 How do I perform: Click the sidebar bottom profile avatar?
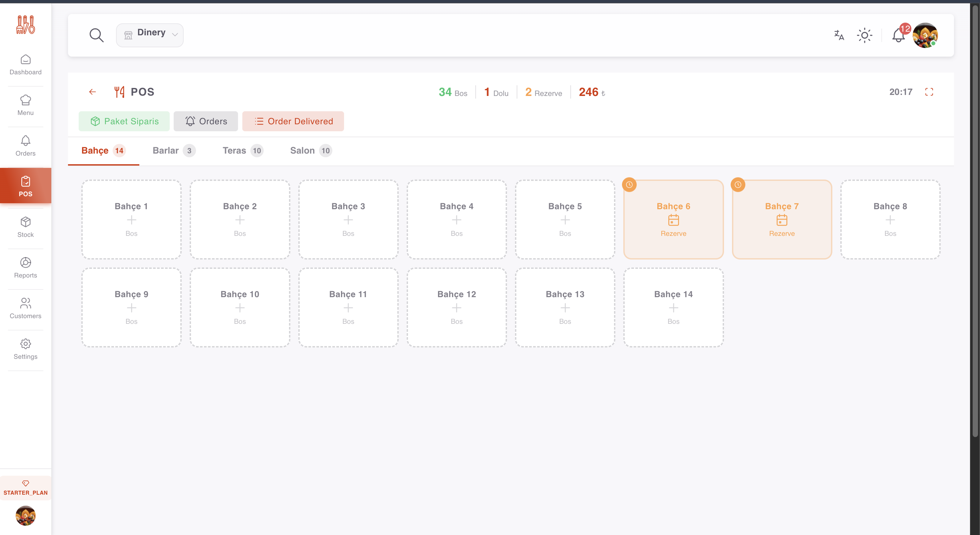25,516
